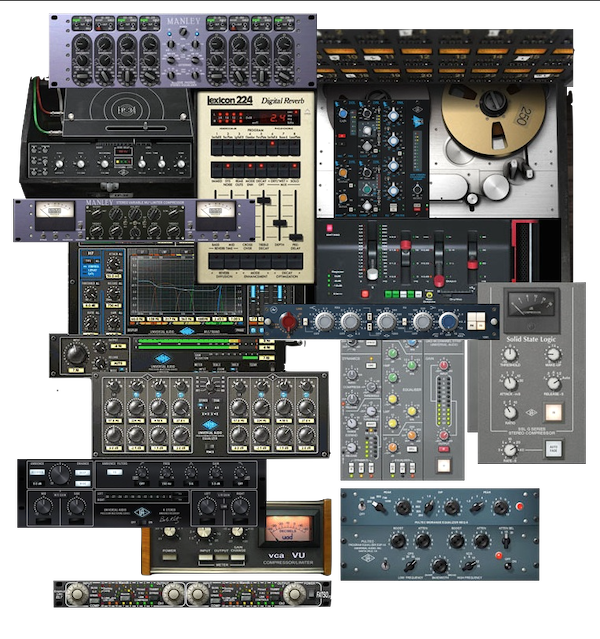The height and width of the screenshot is (639, 600).
Task: Click the UA logo on the Pultec EQP-1A
Action: pyautogui.click(x=367, y=557)
